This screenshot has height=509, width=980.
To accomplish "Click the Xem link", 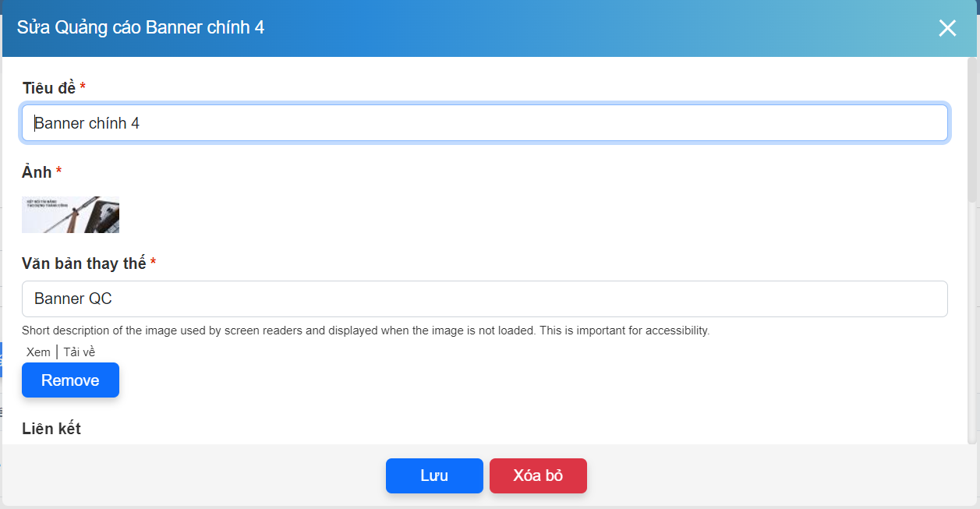I will tap(38, 352).
